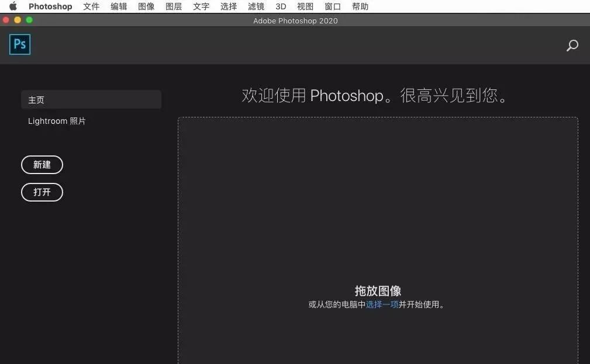Close the window with red button
This screenshot has height=364, width=590.
click(x=6, y=20)
